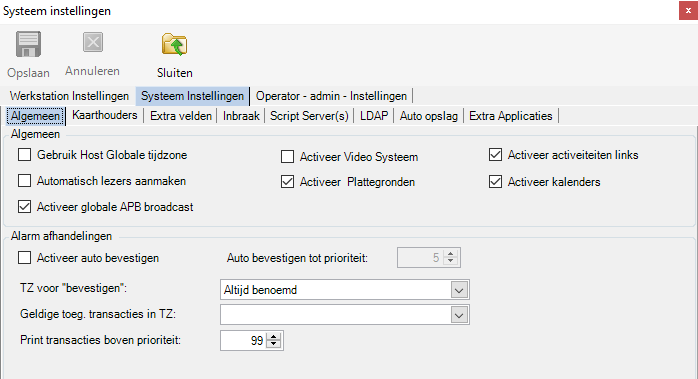Screen dimensions: 698x379
Task: Click the Opslaan save disk icon
Action: click(28, 44)
